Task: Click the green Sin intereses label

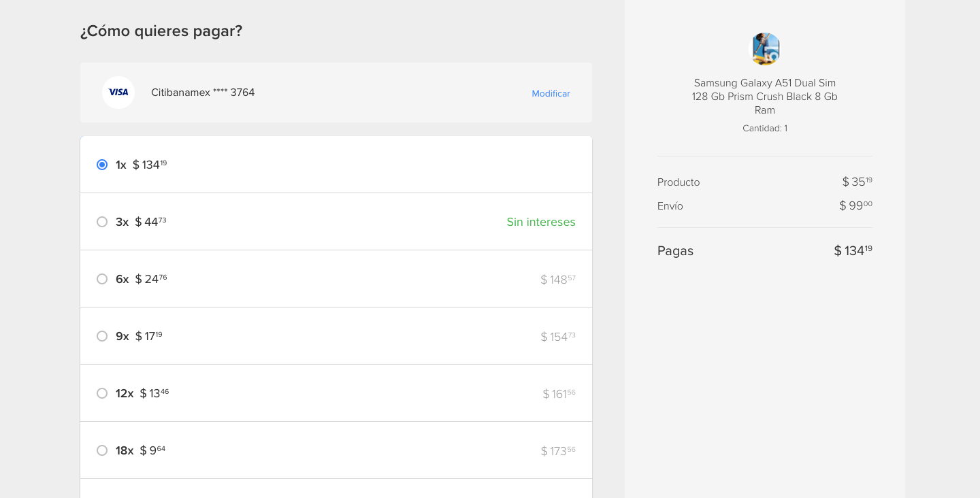Action: (x=541, y=222)
